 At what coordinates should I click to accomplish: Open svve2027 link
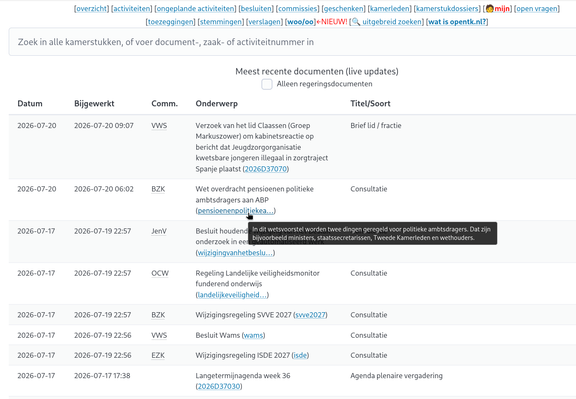click(x=310, y=315)
